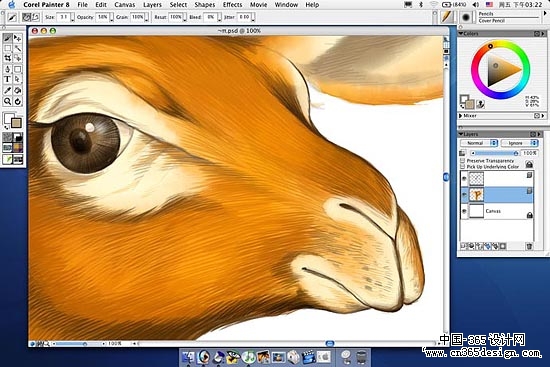
Task: Open the File menu
Action: [83, 5]
